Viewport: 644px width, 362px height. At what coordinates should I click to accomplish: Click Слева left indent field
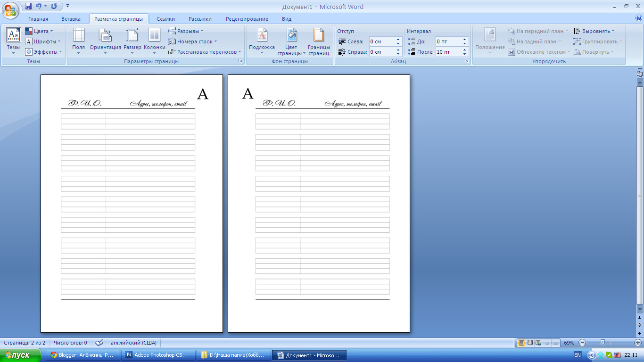pyautogui.click(x=382, y=41)
